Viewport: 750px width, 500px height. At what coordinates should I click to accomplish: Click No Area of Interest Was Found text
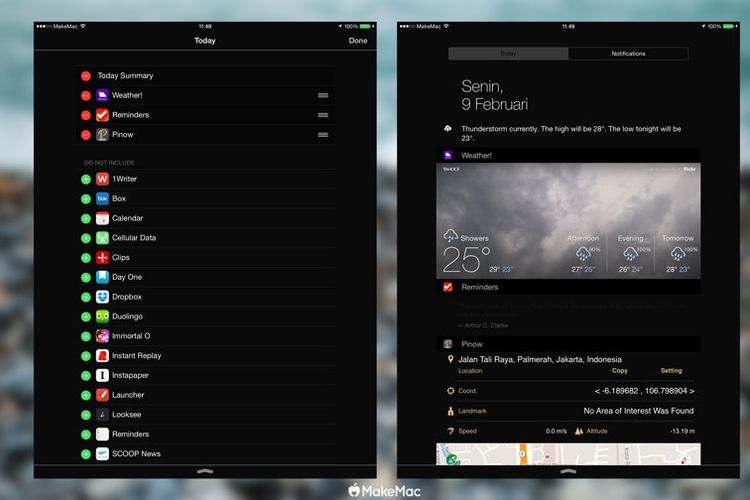click(x=639, y=411)
